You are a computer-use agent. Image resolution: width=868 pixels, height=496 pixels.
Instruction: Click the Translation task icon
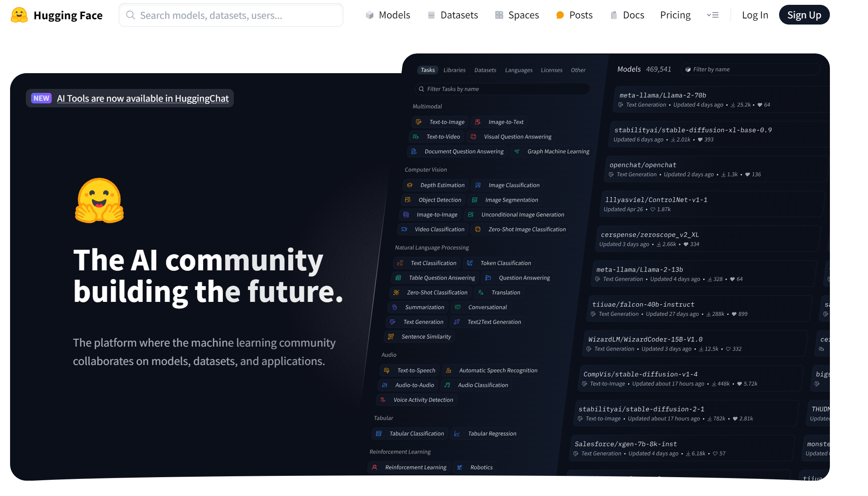[x=481, y=292]
